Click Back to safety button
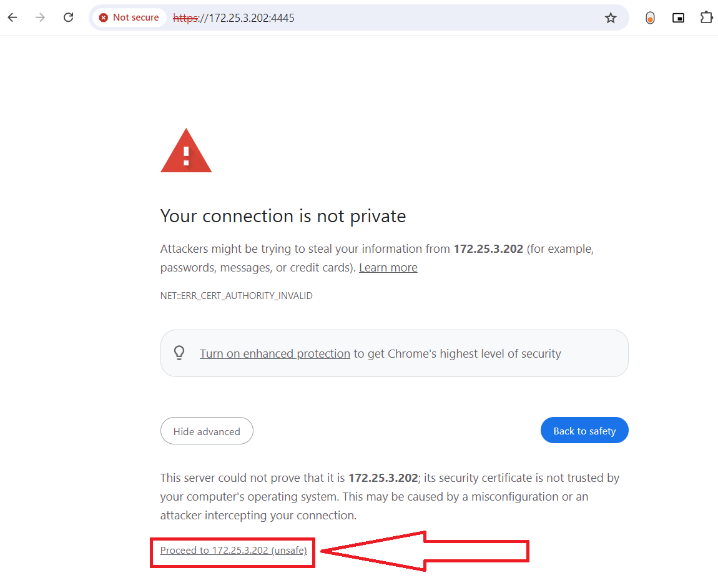 tap(584, 431)
